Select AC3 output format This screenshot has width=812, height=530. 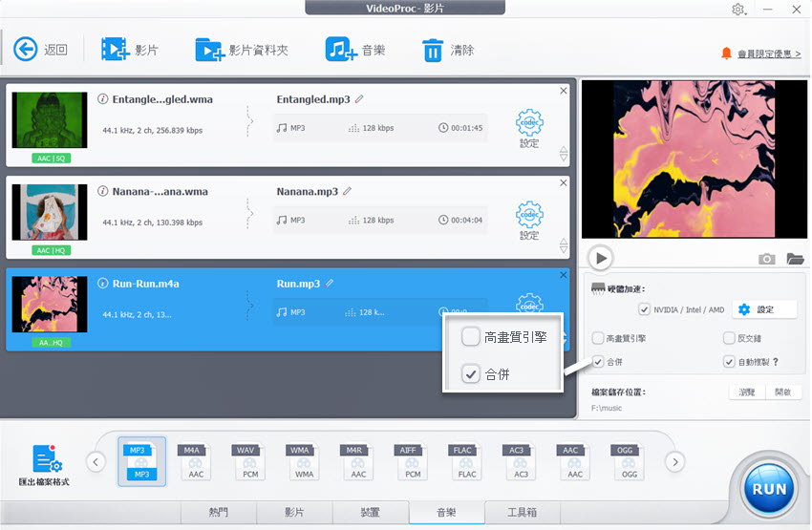(x=521, y=461)
